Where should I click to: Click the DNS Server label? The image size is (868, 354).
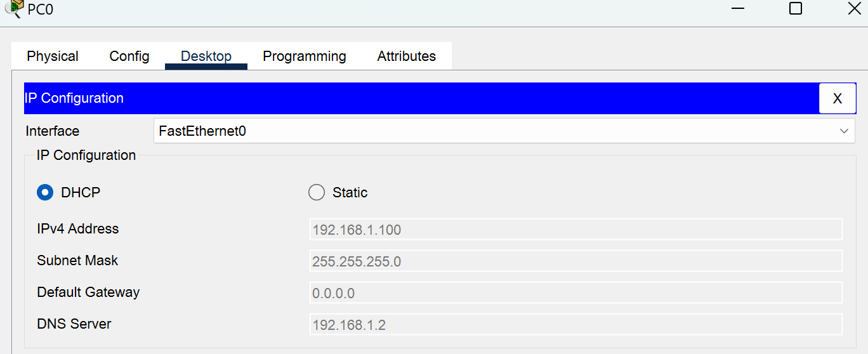(x=74, y=324)
